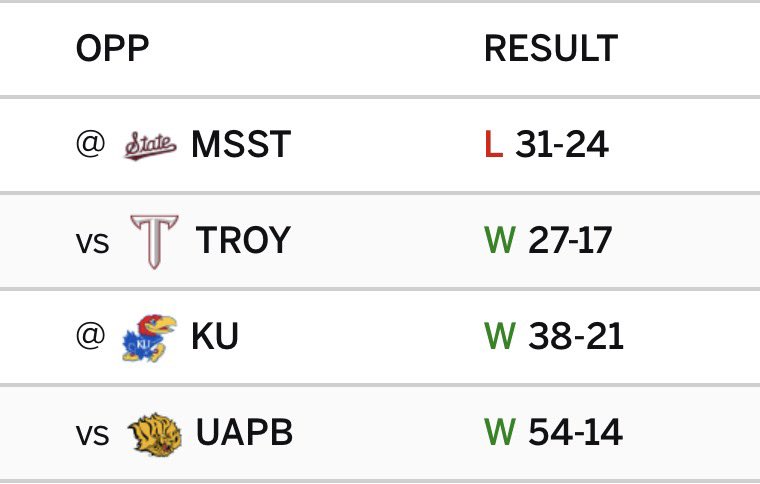The height and width of the screenshot is (484, 760).
Task: Click the green W beside 38-21
Action: pos(500,336)
